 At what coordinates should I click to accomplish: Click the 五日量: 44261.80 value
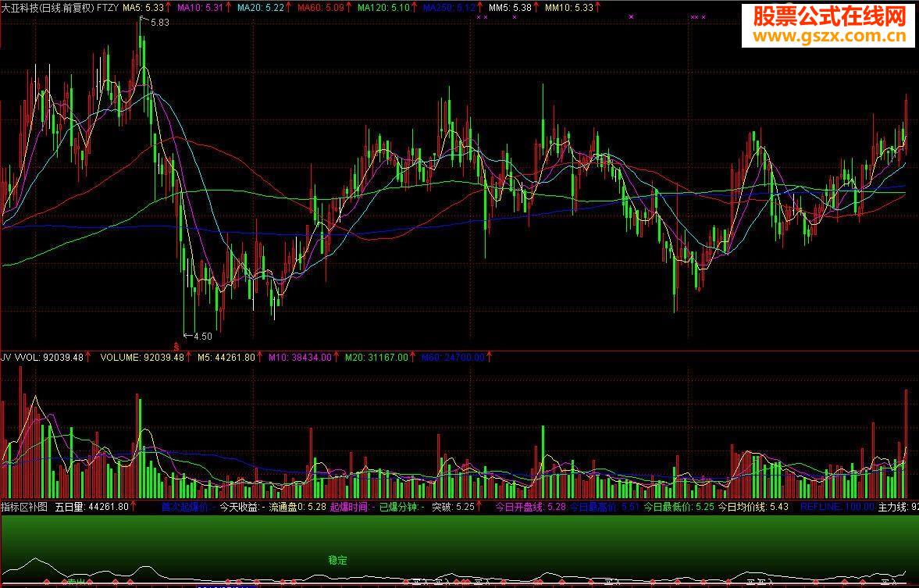[92, 507]
